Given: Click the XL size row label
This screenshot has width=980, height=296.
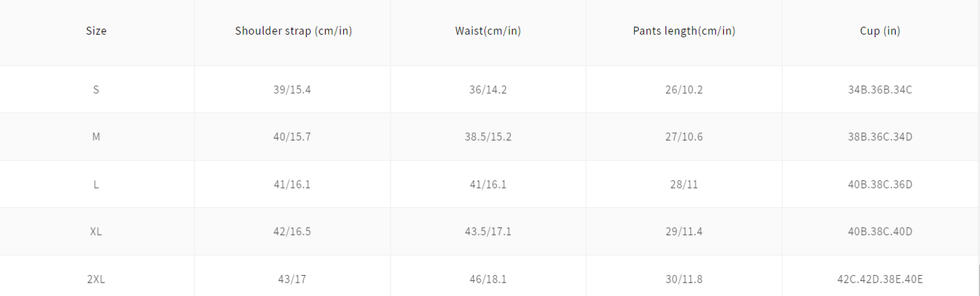Looking at the screenshot, I should click(96, 232).
